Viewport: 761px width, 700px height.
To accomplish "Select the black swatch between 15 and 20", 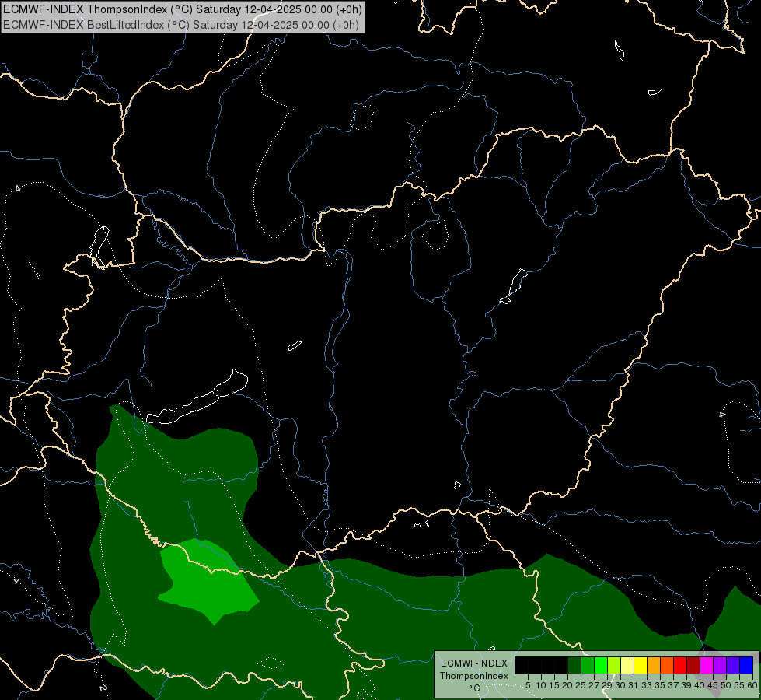I will coord(561,665).
